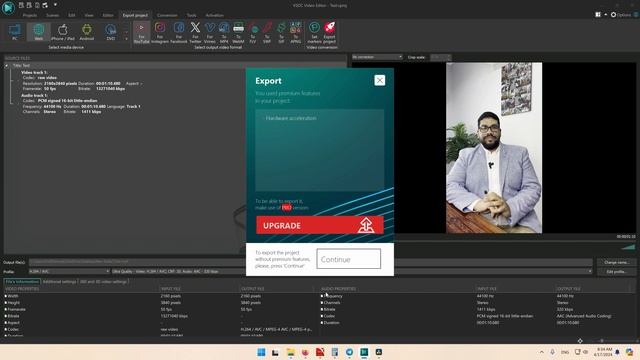Adjust the crop scale stepper
The width and height of the screenshot is (640, 360).
click(x=449, y=57)
